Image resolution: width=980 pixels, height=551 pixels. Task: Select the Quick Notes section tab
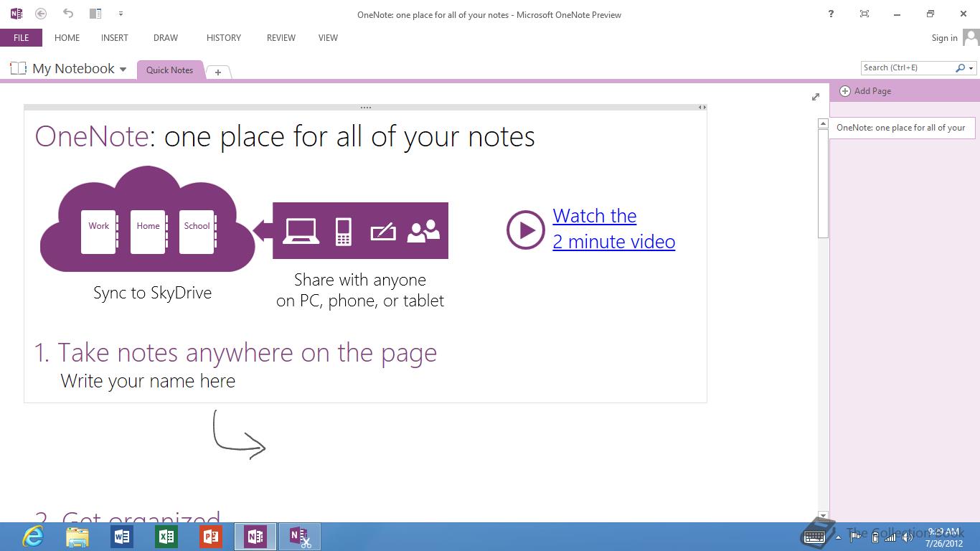169,70
